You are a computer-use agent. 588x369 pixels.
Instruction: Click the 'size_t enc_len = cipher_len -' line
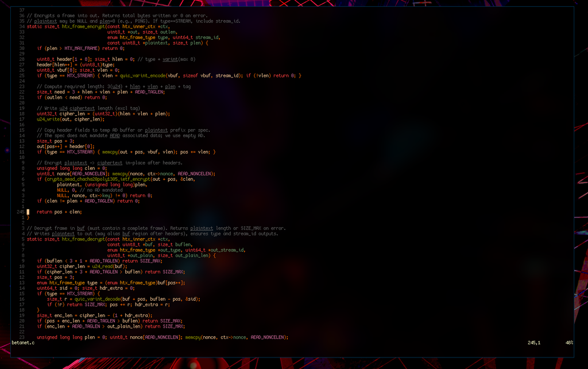(95, 316)
